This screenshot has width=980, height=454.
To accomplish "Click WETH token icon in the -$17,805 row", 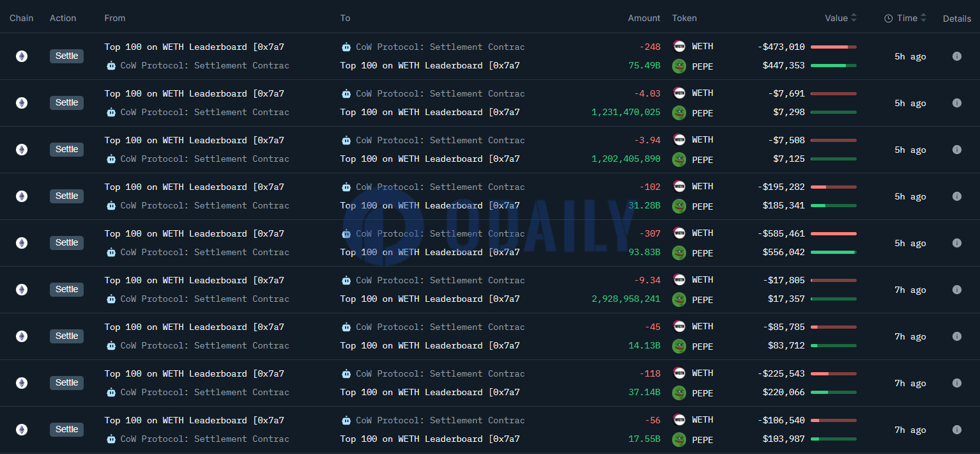I will [x=679, y=279].
